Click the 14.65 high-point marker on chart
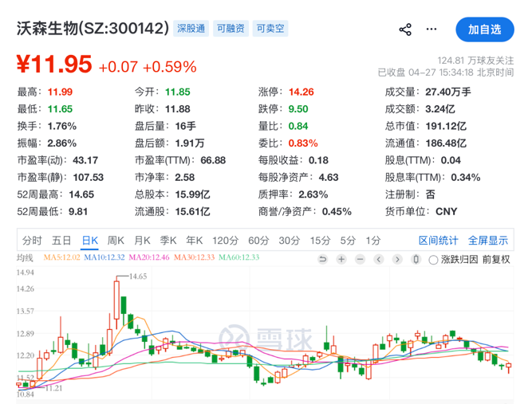 pos(139,277)
